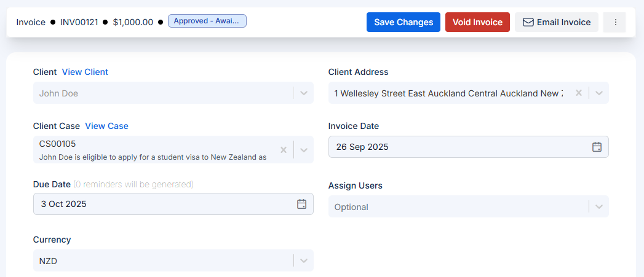The height and width of the screenshot is (277, 644).
Task: Click the NZD currency value
Action: [x=48, y=260]
